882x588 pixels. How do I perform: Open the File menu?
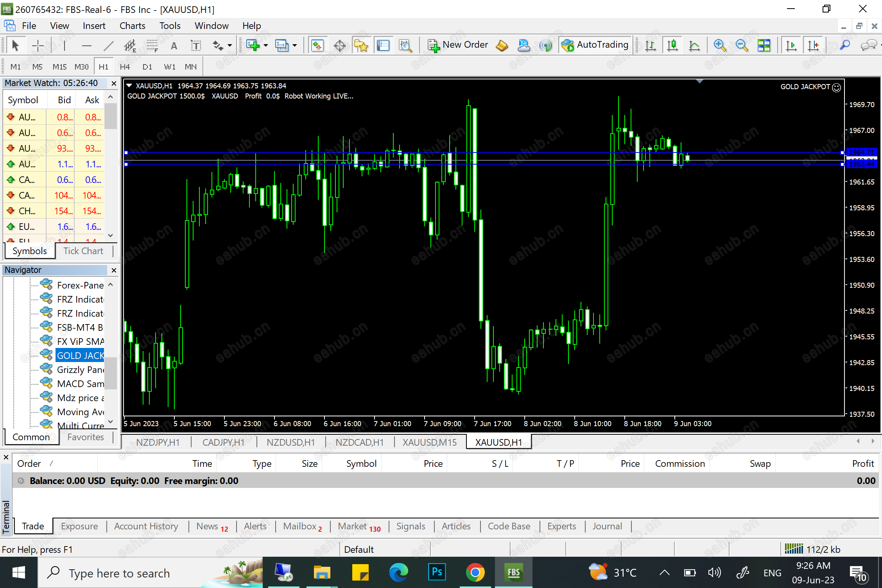[x=29, y=26]
